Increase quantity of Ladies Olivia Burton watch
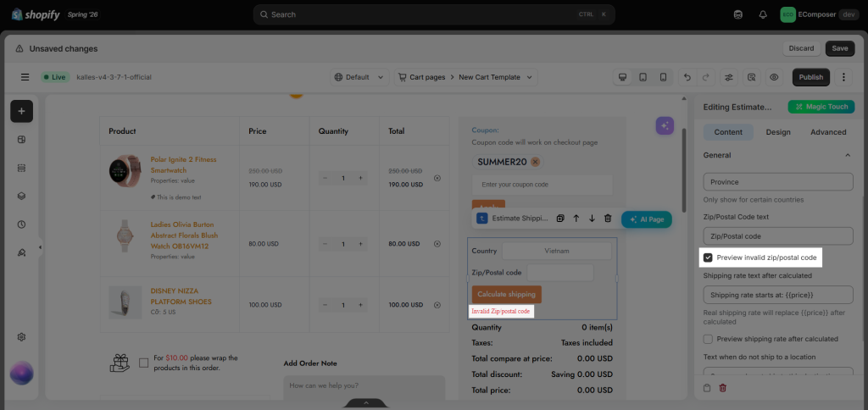This screenshot has width=868, height=410. point(360,243)
